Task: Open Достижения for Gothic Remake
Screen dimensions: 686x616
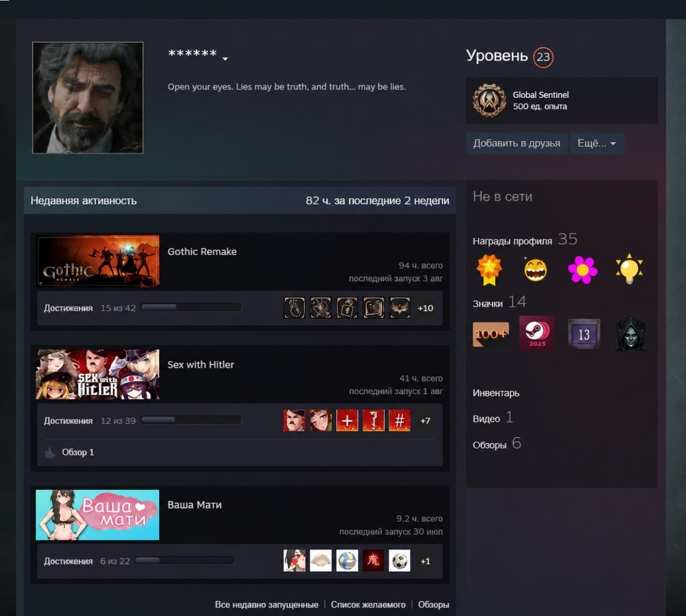Action: pos(68,308)
